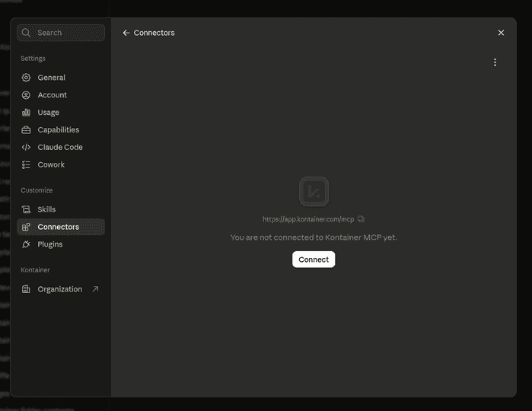Viewport: 532px width, 411px height.
Task: Click the Connectors sidebar icon
Action: click(26, 227)
